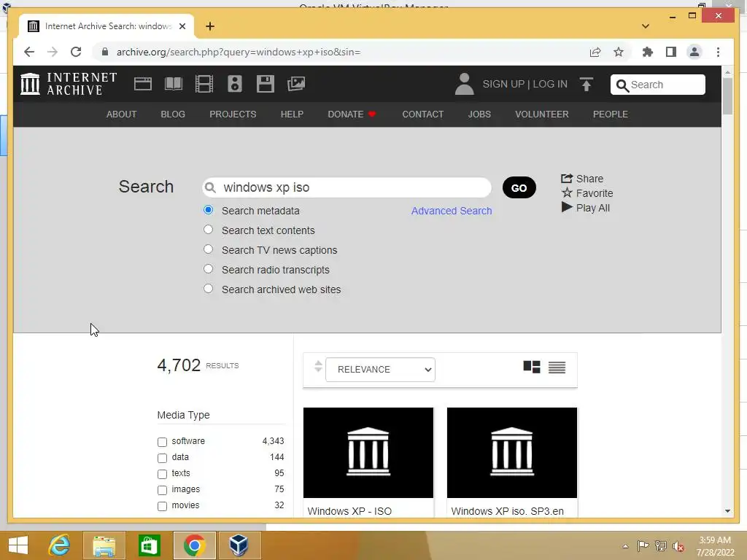Open the Texts book icon
This screenshot has height=560, width=747.
tap(174, 84)
